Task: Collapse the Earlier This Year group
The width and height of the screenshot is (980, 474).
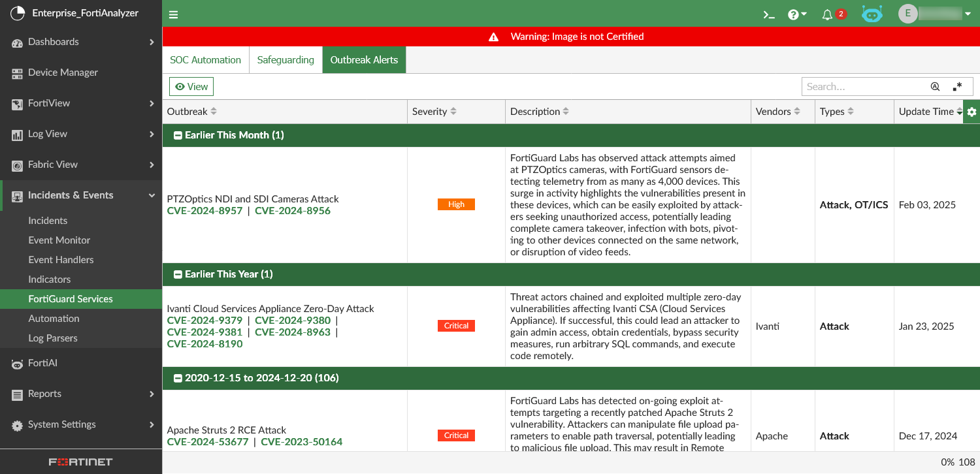Action: coord(178,274)
